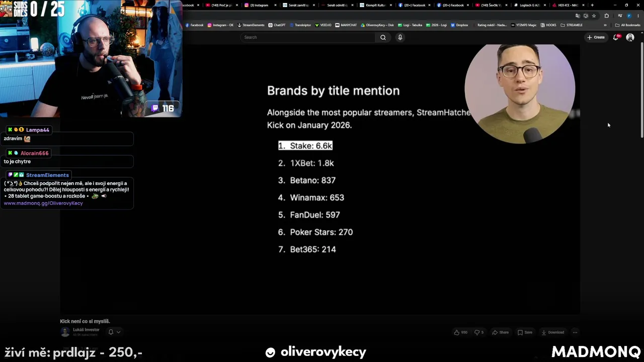Open the HOOKS bookmarks folder

click(548, 25)
